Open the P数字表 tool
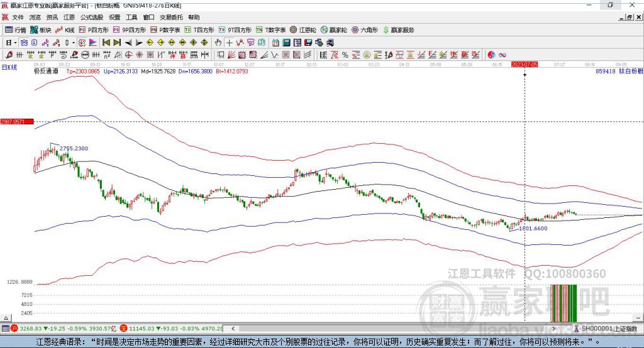644x348 pixels. 165,30
